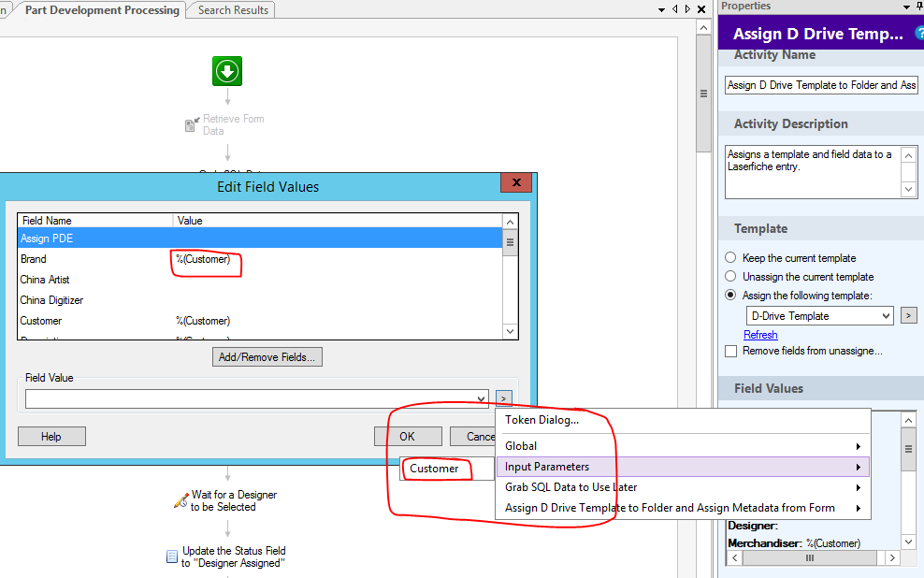Click the Help button in dialog
924x578 pixels.
(51, 437)
